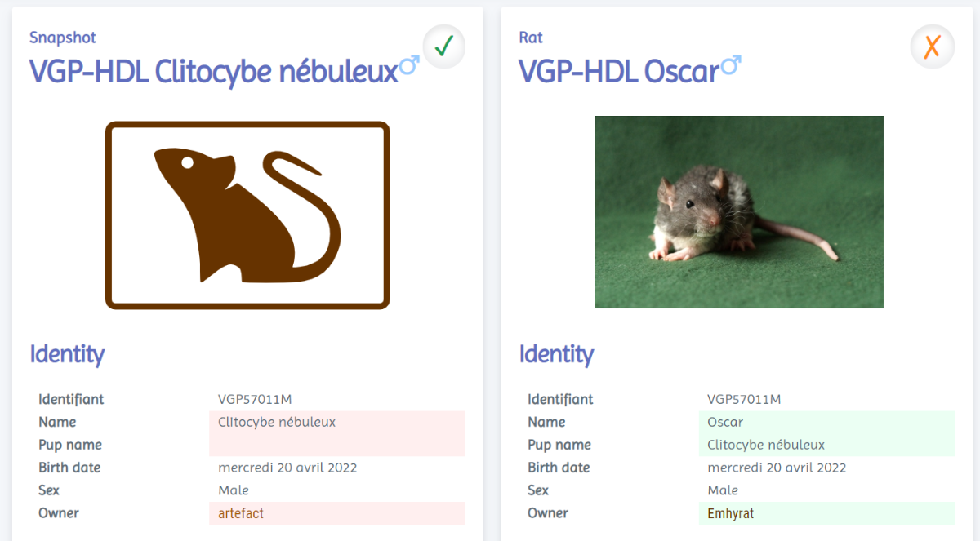This screenshot has width=980, height=541.
Task: Click the Rat label above Oscar title
Action: [x=531, y=38]
